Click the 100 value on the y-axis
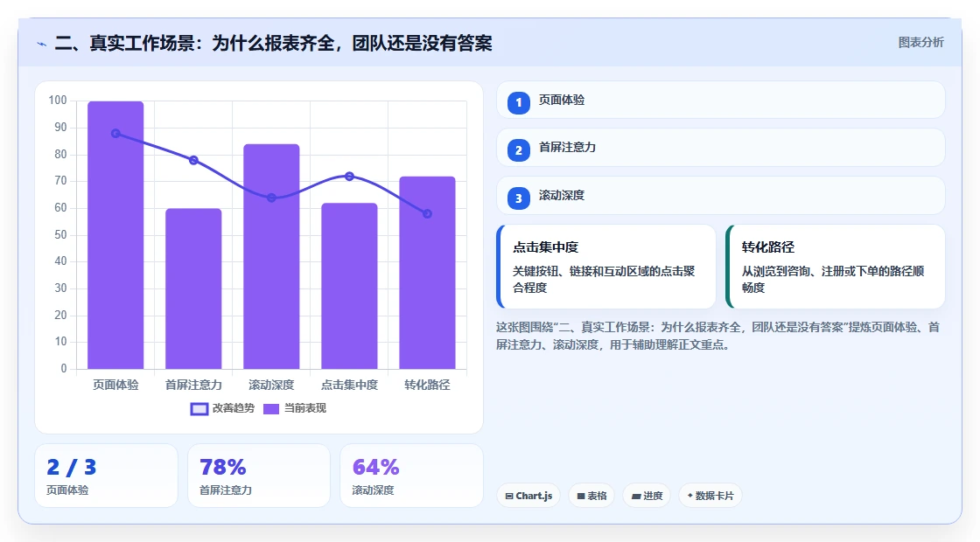Viewport: 980px width, 542px height. coord(58,101)
